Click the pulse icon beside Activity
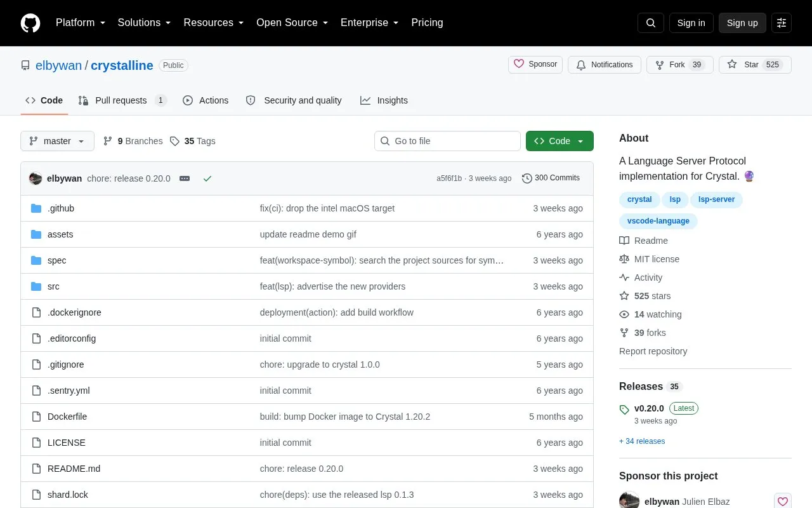 point(624,277)
